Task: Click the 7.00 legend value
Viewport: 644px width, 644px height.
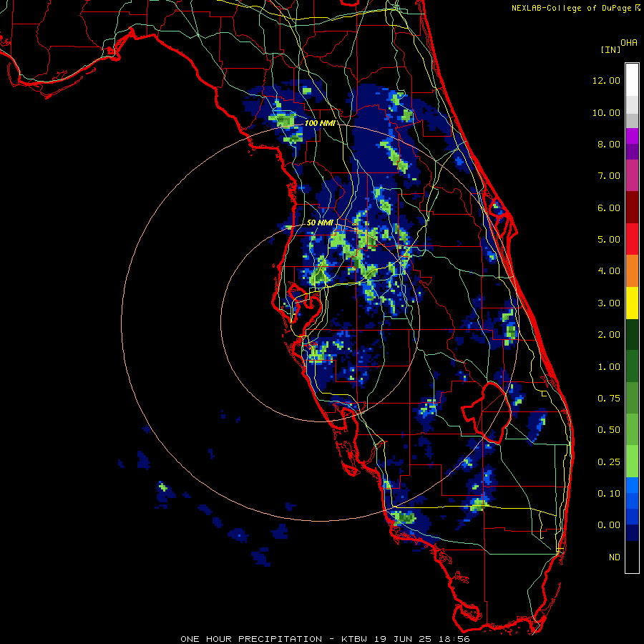Action: click(609, 176)
